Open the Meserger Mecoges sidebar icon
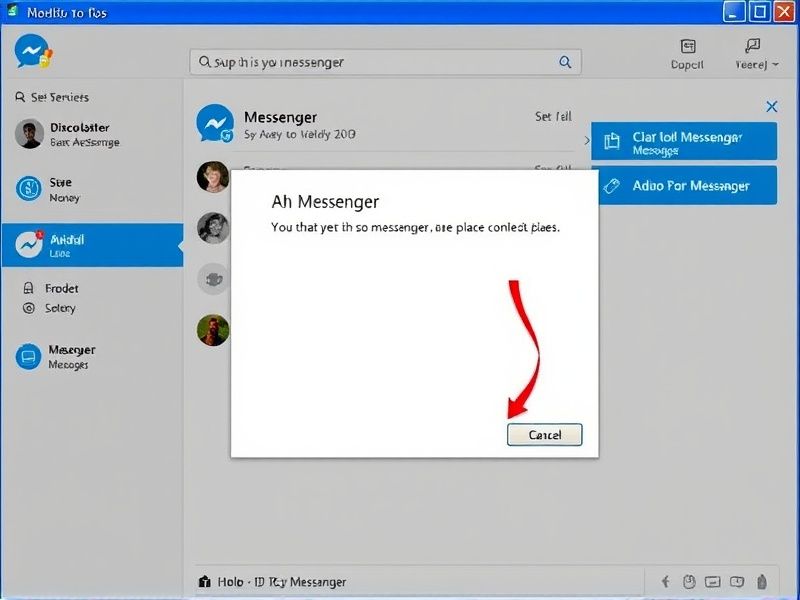800x600 pixels. click(28, 356)
